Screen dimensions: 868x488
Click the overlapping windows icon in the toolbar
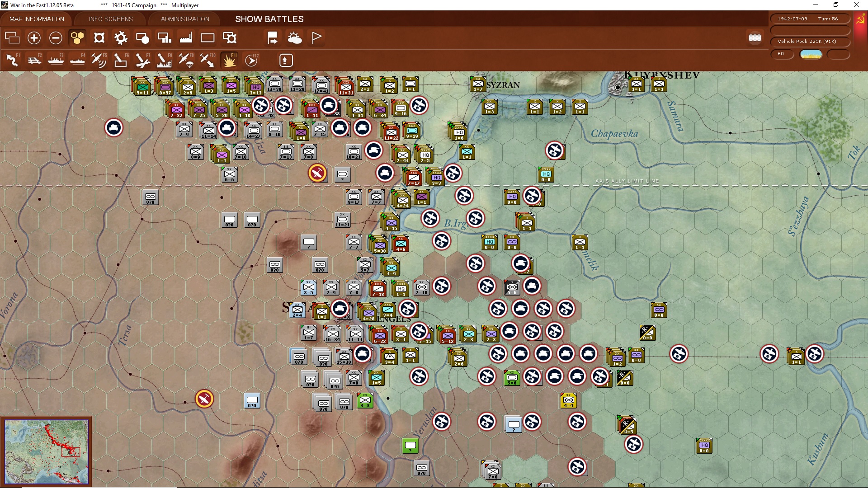(12, 38)
